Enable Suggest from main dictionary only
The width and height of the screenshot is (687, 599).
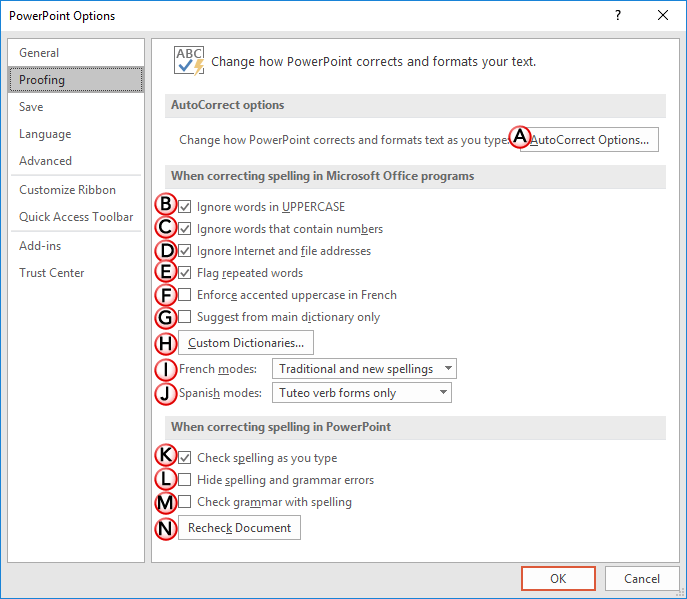[185, 316]
